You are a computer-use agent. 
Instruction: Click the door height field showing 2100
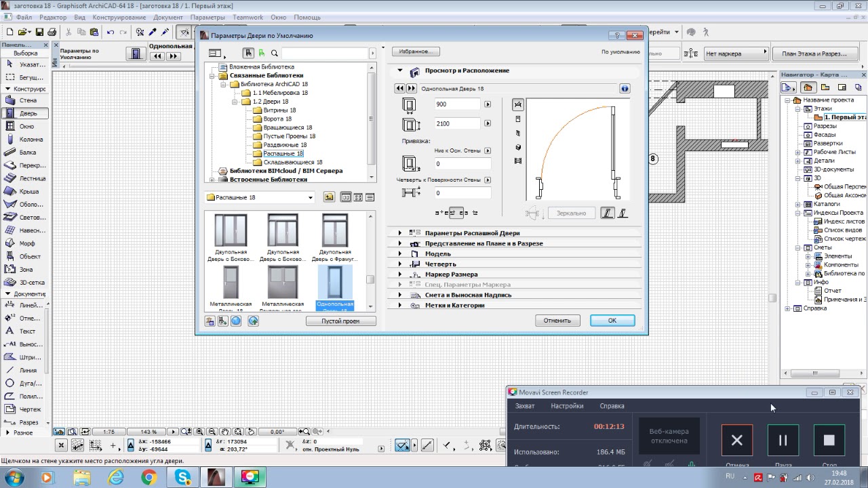click(458, 123)
